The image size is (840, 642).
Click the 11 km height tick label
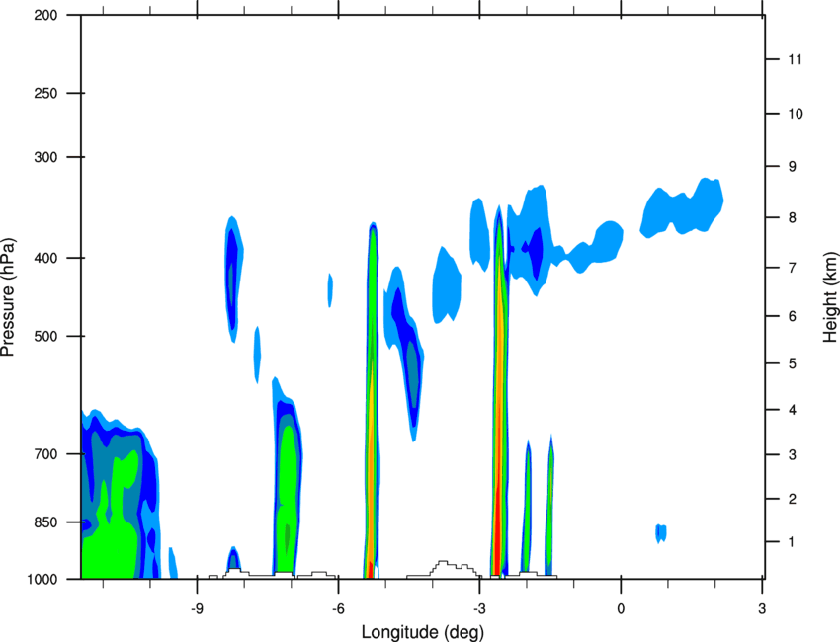(796, 59)
